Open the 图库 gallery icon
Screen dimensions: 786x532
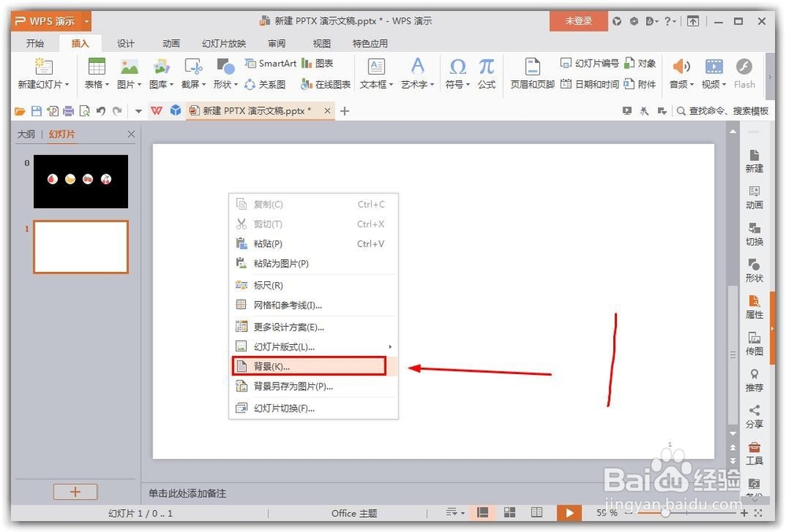(161, 67)
